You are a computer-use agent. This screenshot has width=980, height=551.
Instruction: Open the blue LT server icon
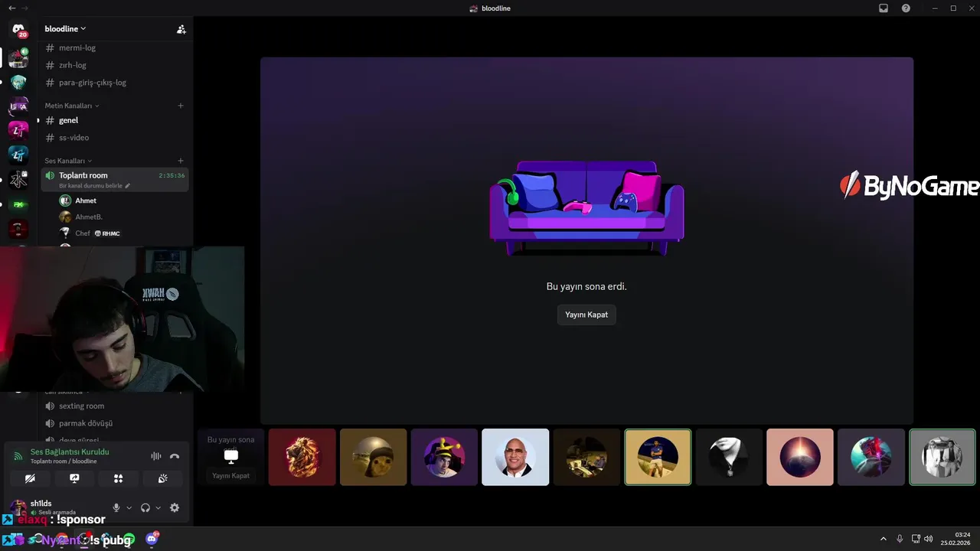(18, 155)
